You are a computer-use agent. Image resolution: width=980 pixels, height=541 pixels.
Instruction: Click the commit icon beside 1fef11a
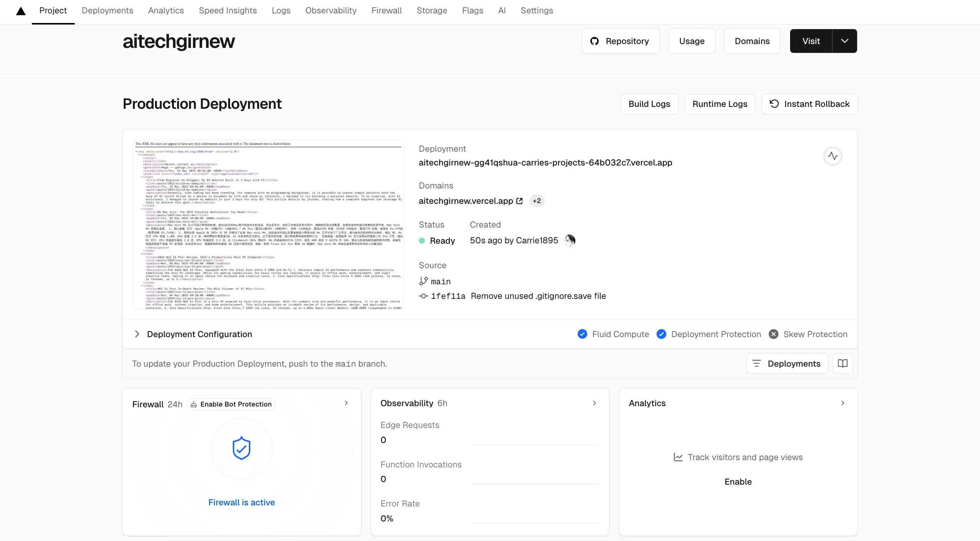tap(423, 296)
